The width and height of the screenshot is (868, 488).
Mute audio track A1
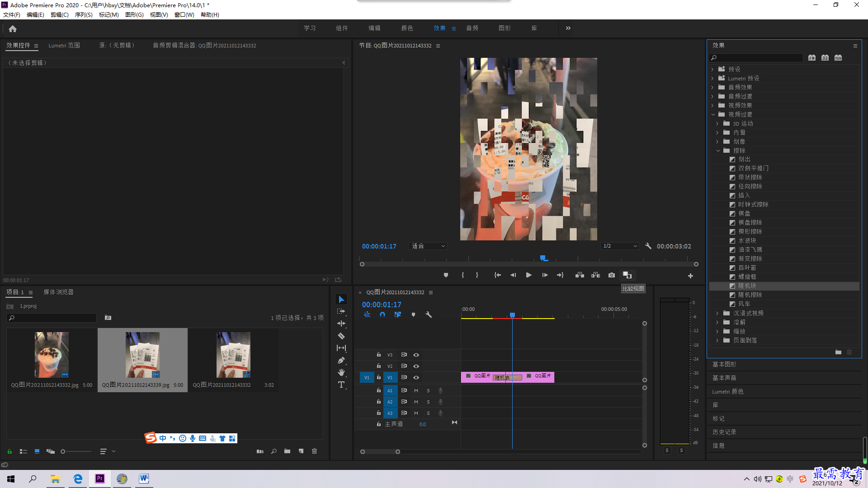click(x=416, y=390)
